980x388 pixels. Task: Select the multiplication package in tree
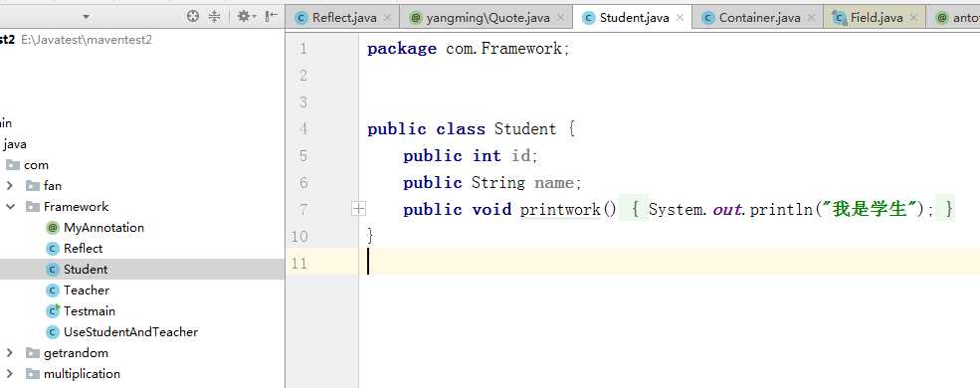point(82,374)
